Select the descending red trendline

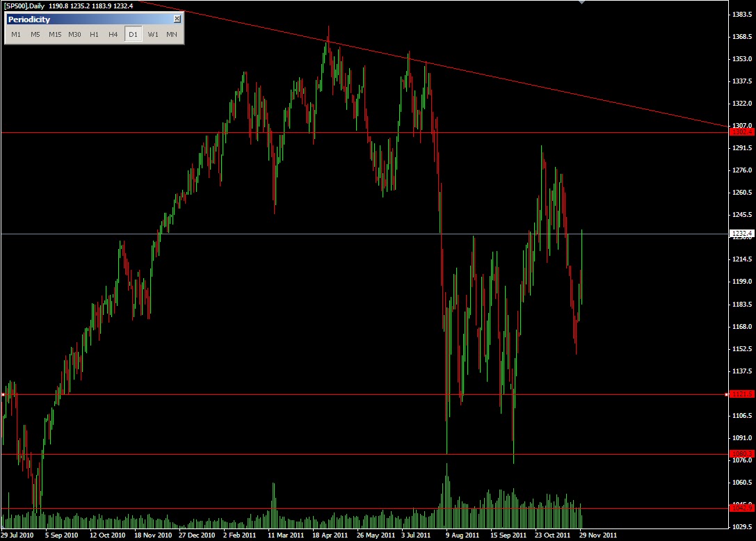click(434, 64)
